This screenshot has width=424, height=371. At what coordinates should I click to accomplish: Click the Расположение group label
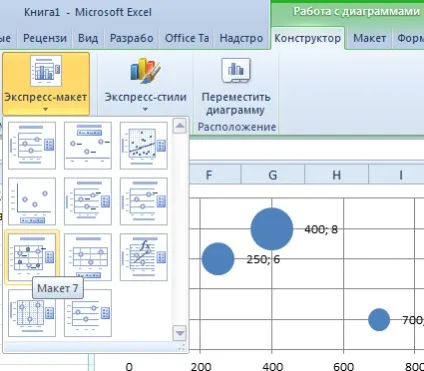[237, 127]
